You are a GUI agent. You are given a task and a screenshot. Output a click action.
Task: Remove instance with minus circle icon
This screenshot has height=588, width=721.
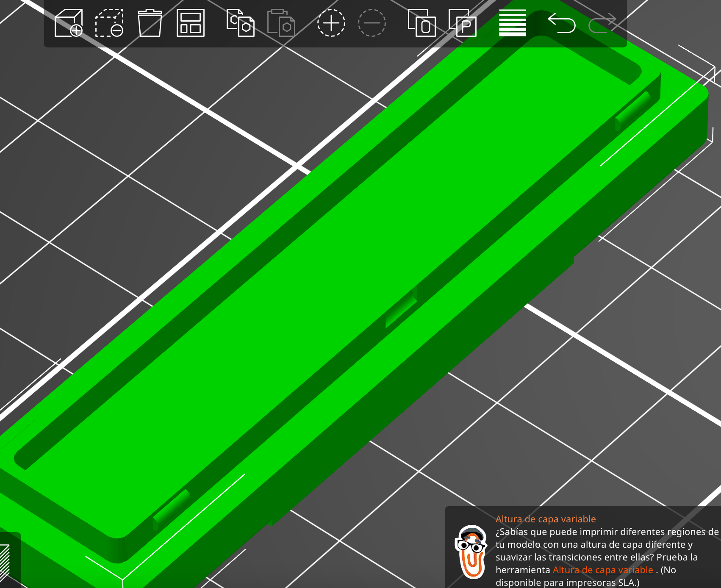[x=372, y=23]
